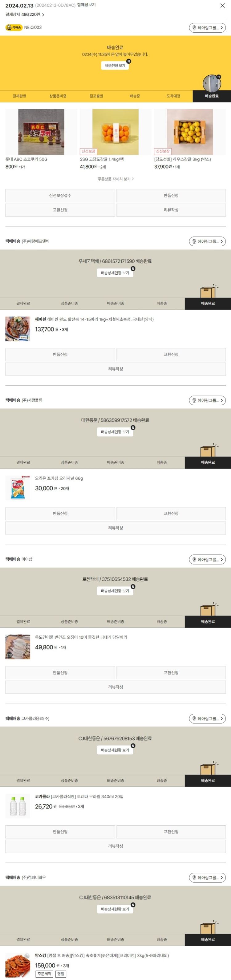The image size is (231, 980).
Task: Click 반품신청 for 반건조 오징어 order
Action: (60, 673)
